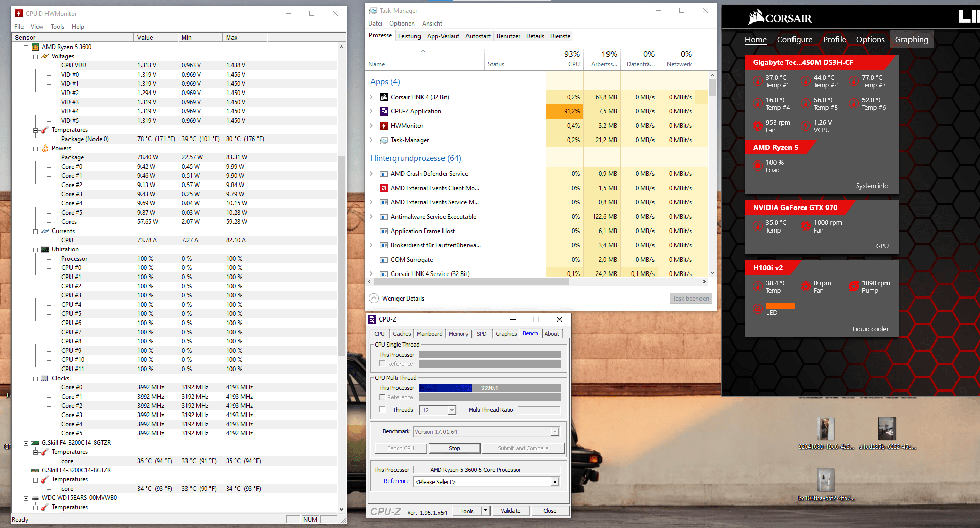The image size is (980, 528).
Task: Click the Temp #3 thermometer icon in Corsair Link
Action: 854,81
